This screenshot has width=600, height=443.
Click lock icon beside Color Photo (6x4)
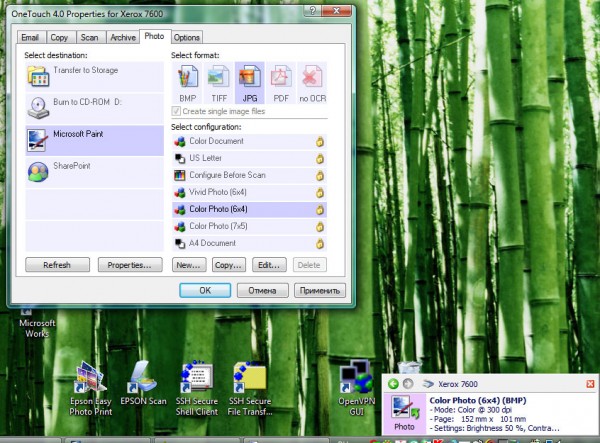[x=320, y=210]
